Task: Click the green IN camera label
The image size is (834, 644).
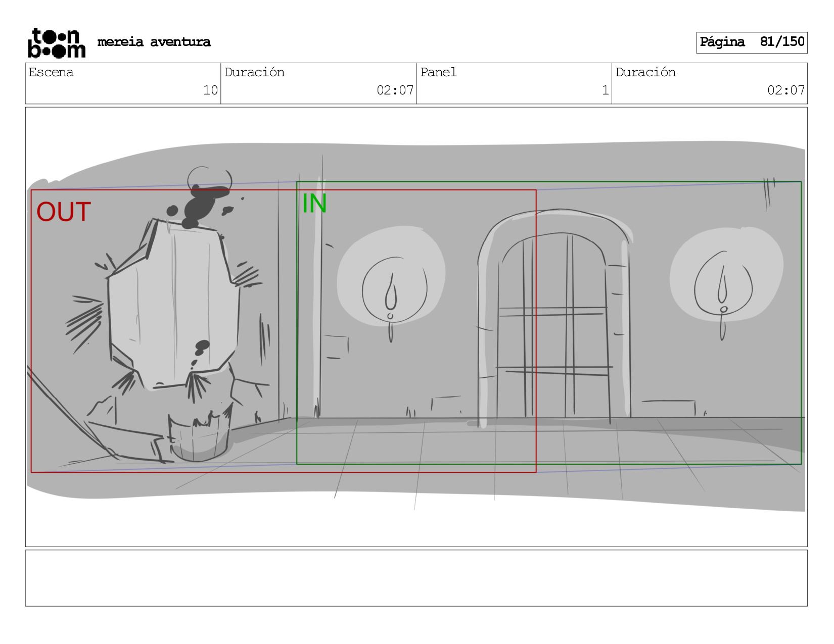Action: pyautogui.click(x=314, y=204)
